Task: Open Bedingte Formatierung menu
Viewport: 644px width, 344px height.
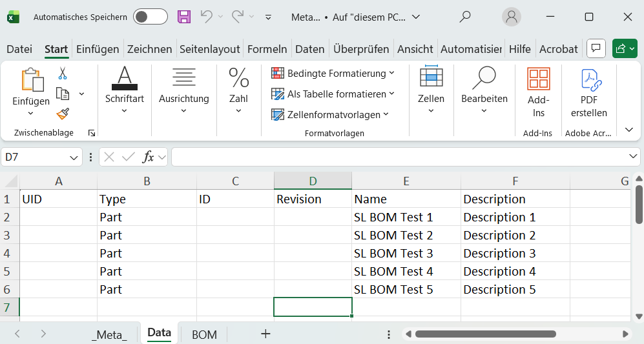Action: pos(333,74)
